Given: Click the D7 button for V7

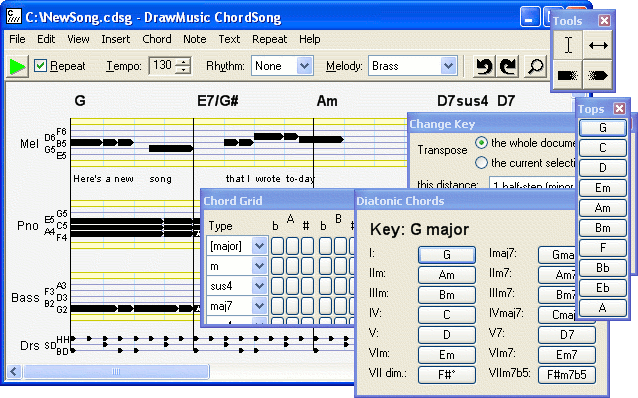Looking at the screenshot, I should point(567,335).
